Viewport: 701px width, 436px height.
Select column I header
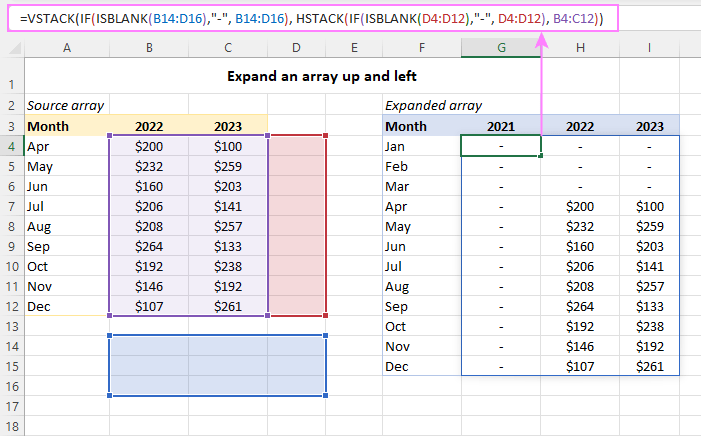coord(649,48)
